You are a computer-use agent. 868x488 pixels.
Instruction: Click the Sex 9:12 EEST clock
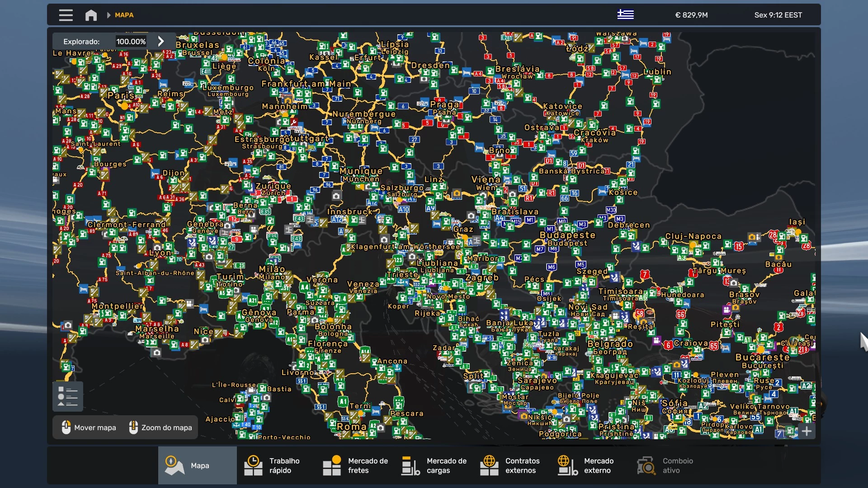[x=778, y=15]
